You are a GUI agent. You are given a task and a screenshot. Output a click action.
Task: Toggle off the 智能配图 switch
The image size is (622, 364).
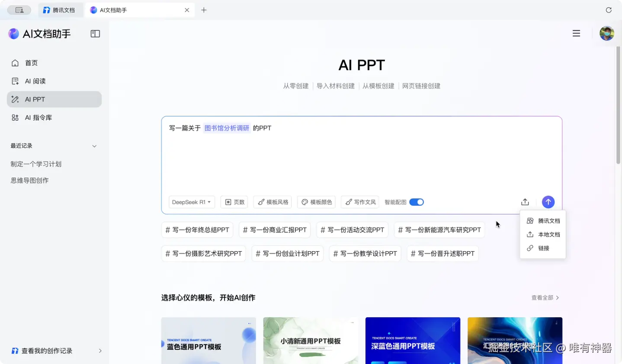pyautogui.click(x=416, y=201)
